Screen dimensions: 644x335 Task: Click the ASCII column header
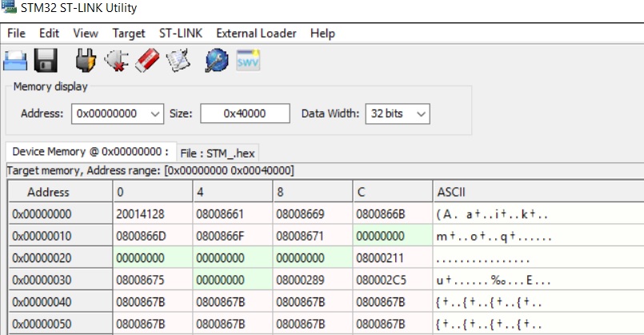[538, 192]
